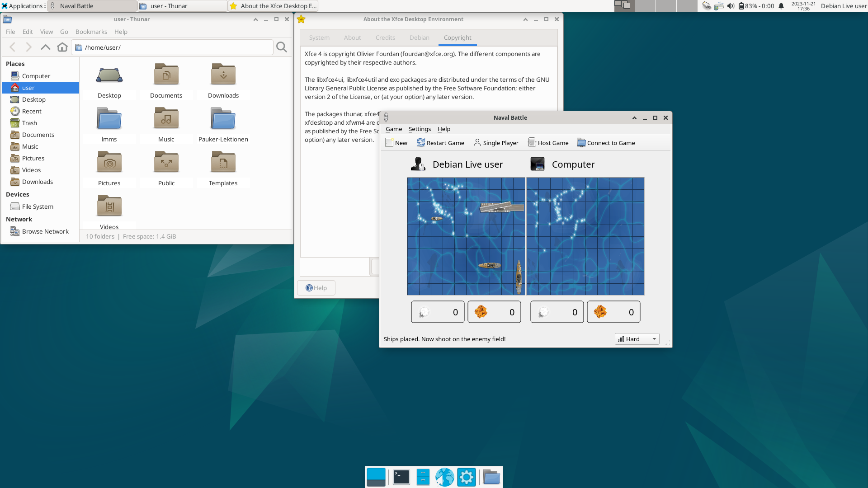
Task: Switch to the Credits tab in About Xfce
Action: (385, 38)
